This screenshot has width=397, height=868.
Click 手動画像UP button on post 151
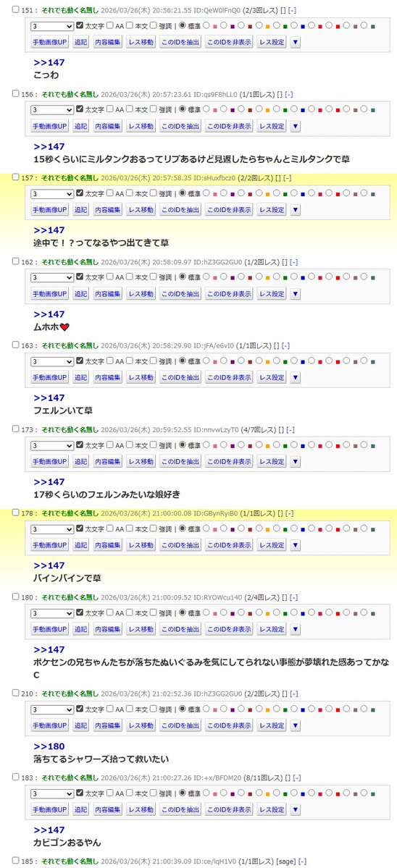[50, 42]
